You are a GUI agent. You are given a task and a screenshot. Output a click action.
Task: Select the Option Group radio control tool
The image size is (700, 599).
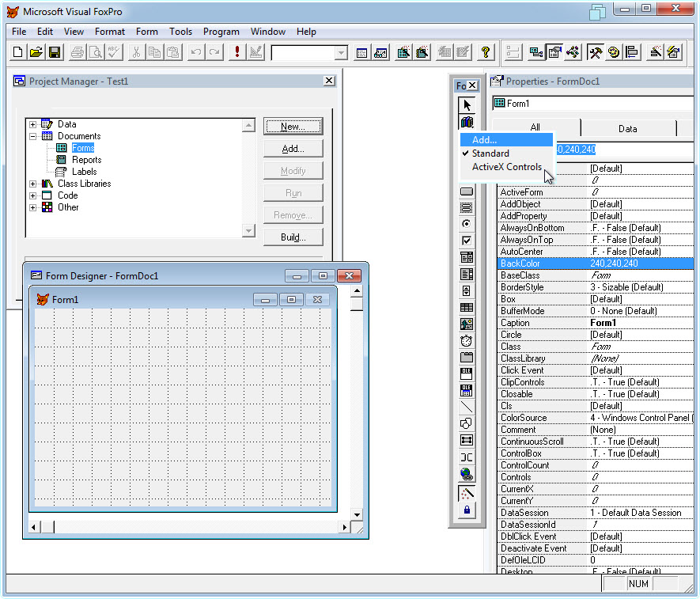click(467, 224)
